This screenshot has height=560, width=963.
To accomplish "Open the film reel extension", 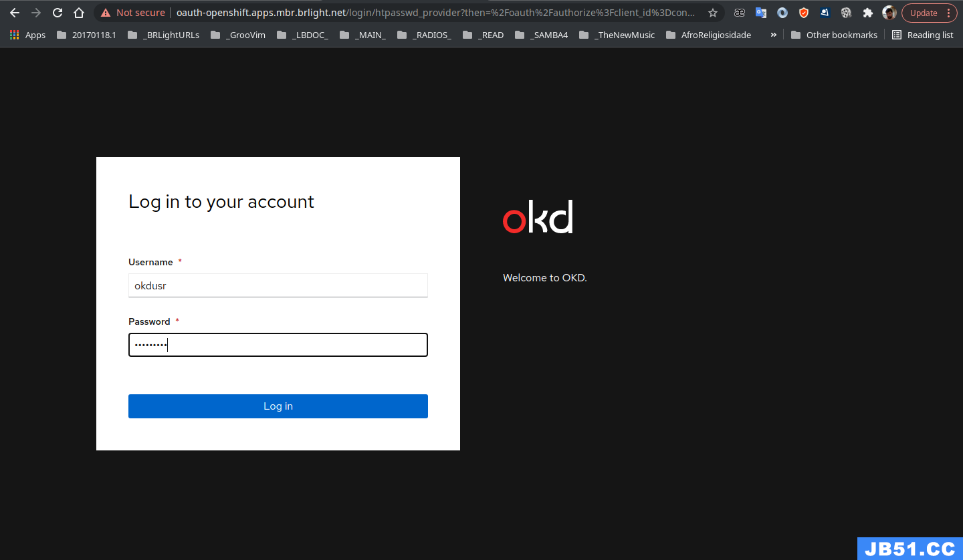I will 847,13.
